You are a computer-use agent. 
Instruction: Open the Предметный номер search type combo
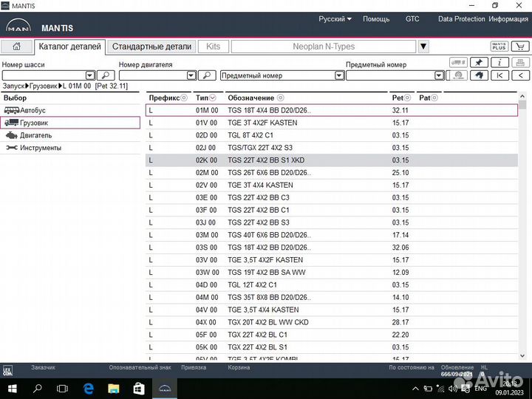coord(282,75)
